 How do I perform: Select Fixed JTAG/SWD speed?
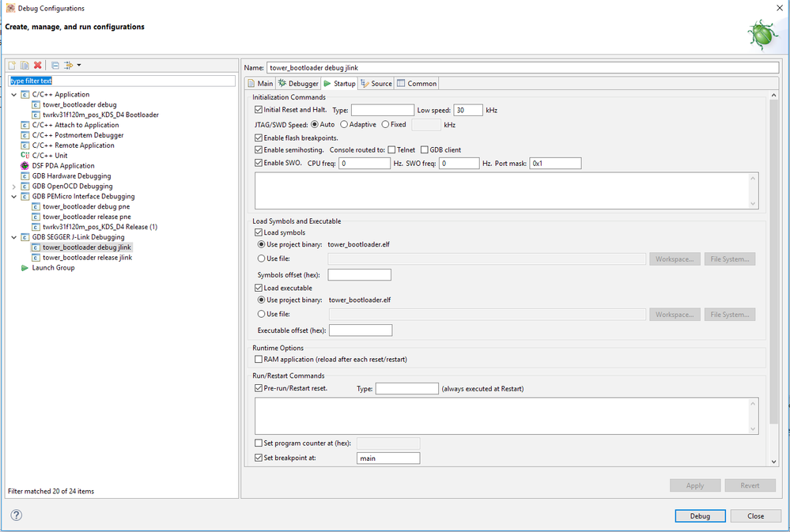pyautogui.click(x=385, y=124)
